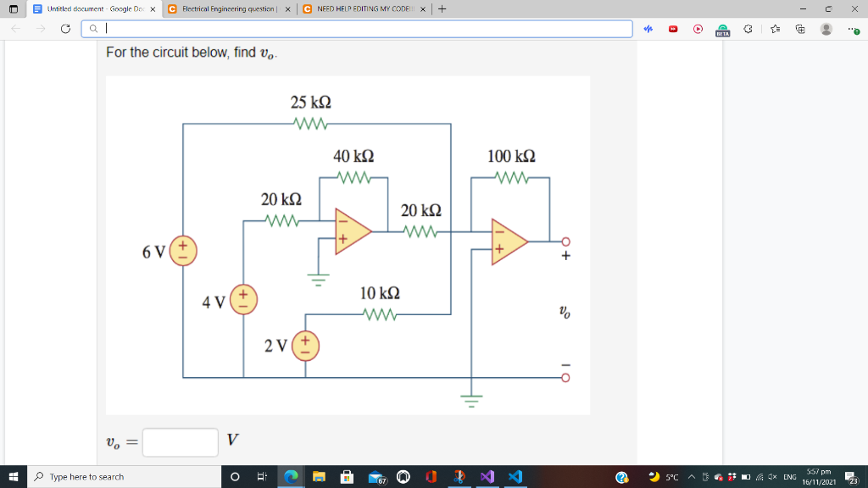Open the Grammarly BETA extension
This screenshot has width=868, height=488.
tap(722, 28)
